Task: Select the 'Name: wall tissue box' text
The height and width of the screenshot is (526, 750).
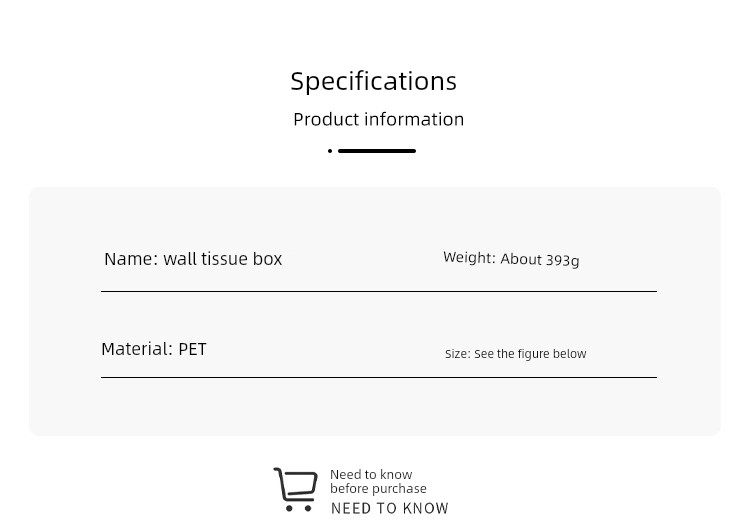Action: click(193, 259)
